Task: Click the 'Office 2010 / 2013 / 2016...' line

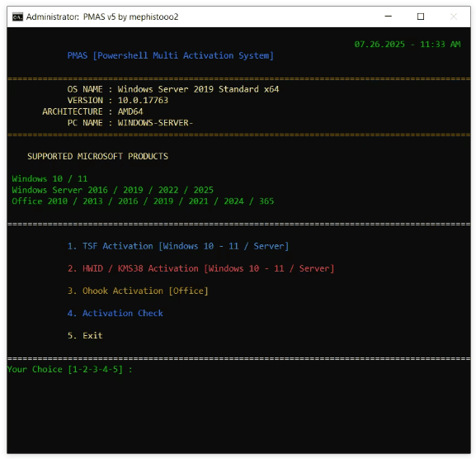Action: [143, 201]
